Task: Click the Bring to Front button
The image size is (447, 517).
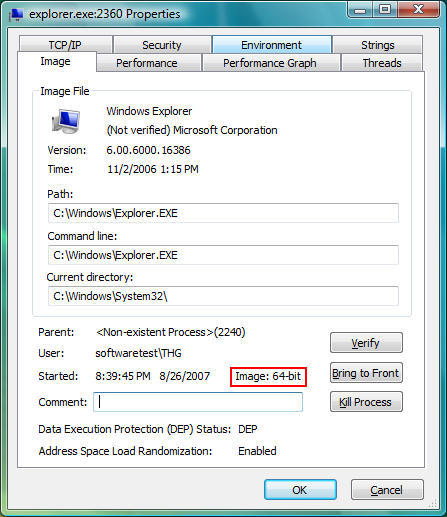Action: 366,373
